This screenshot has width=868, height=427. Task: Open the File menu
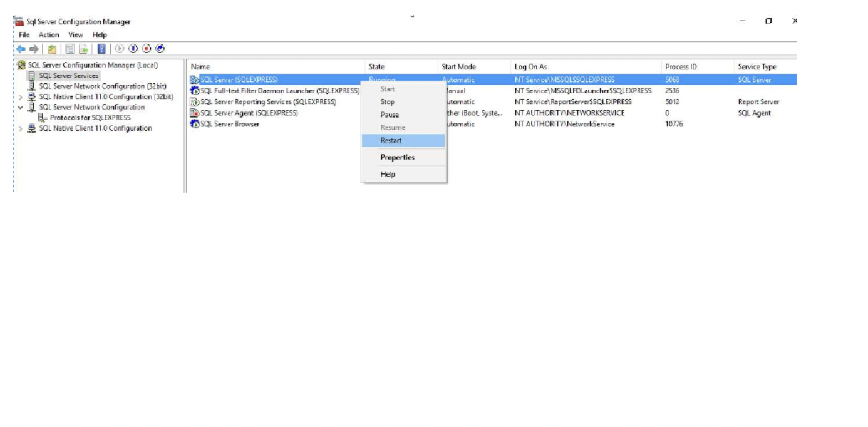(24, 35)
